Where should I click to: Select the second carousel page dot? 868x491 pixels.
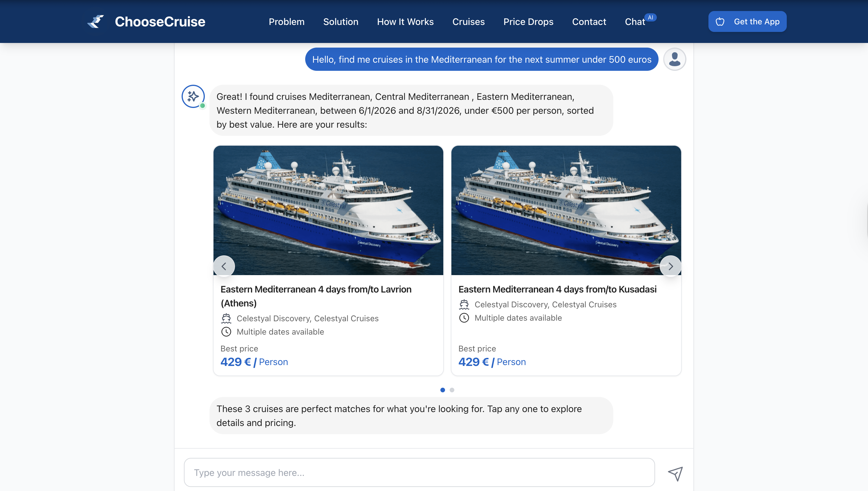point(452,390)
